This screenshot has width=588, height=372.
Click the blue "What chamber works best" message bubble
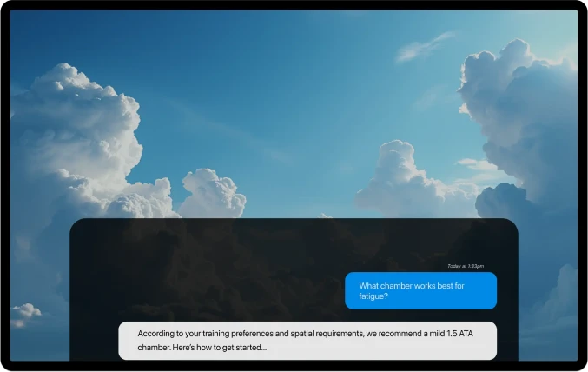tap(420, 290)
